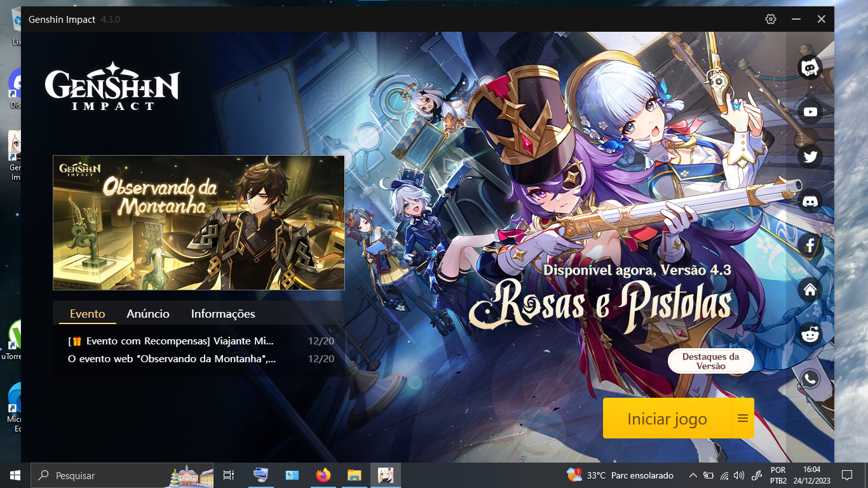Click the Observando da Montanha banner
Screen dimensions: 868x488
coord(199,222)
